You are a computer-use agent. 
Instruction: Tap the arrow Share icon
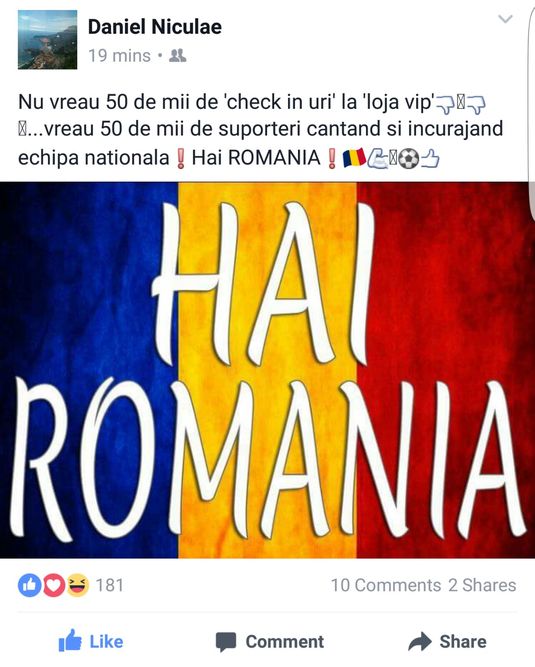(x=420, y=641)
